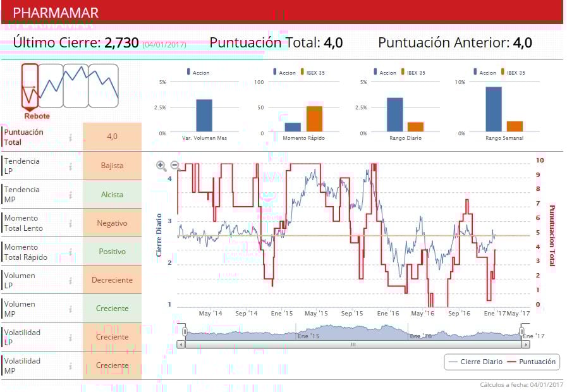Click the PHARMAMAR header title
The height and width of the screenshot is (392, 567).
tap(56, 13)
